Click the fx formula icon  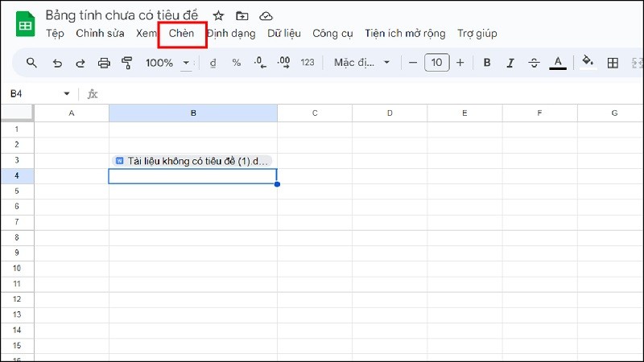point(93,94)
